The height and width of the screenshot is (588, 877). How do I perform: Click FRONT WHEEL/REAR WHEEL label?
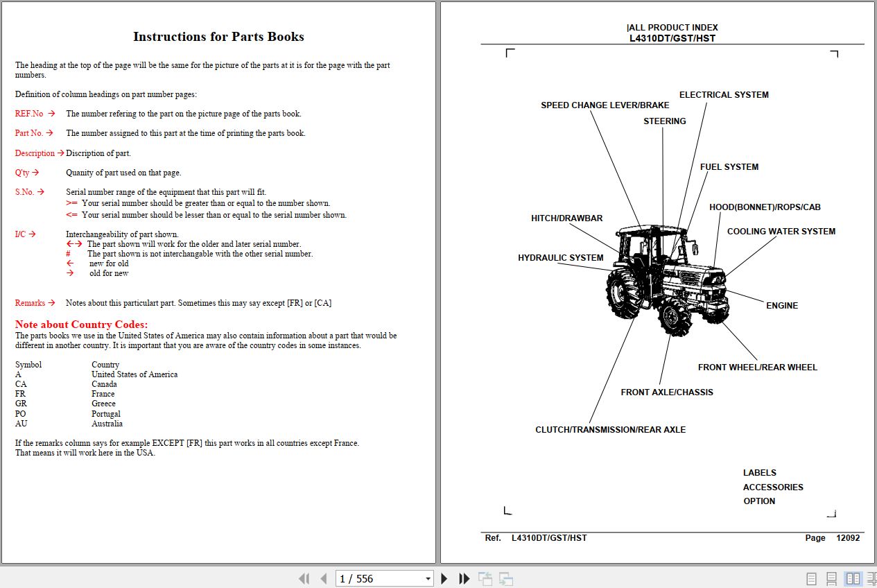758,367
